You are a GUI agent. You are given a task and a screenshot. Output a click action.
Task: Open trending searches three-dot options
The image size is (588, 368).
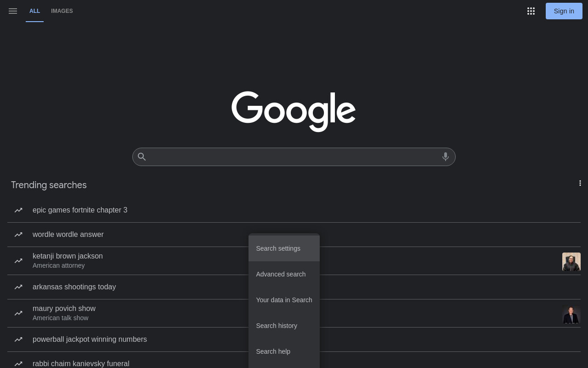580,183
